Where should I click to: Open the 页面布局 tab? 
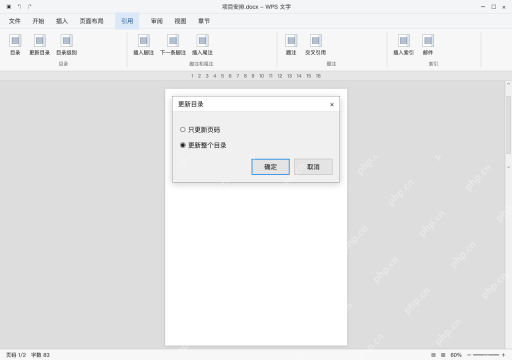pos(91,21)
